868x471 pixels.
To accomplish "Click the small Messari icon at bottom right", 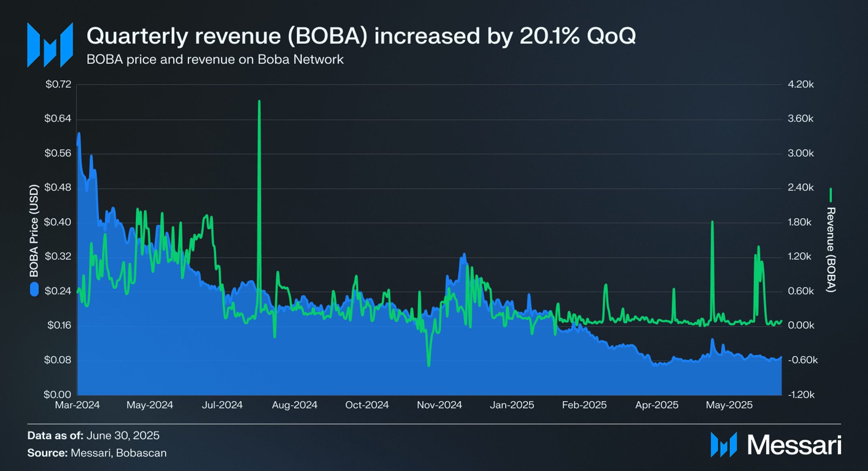I will coord(724,445).
